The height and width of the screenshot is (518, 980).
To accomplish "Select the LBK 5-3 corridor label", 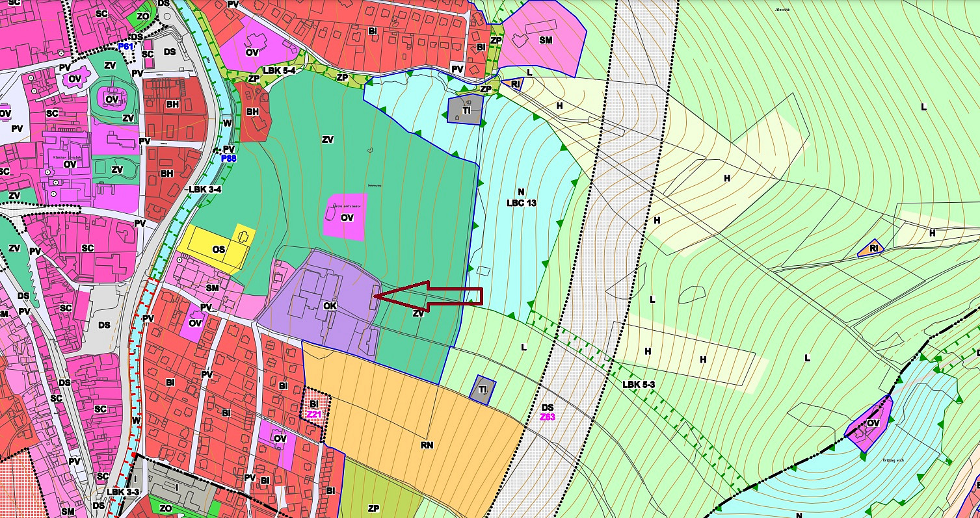I will coord(639,384).
